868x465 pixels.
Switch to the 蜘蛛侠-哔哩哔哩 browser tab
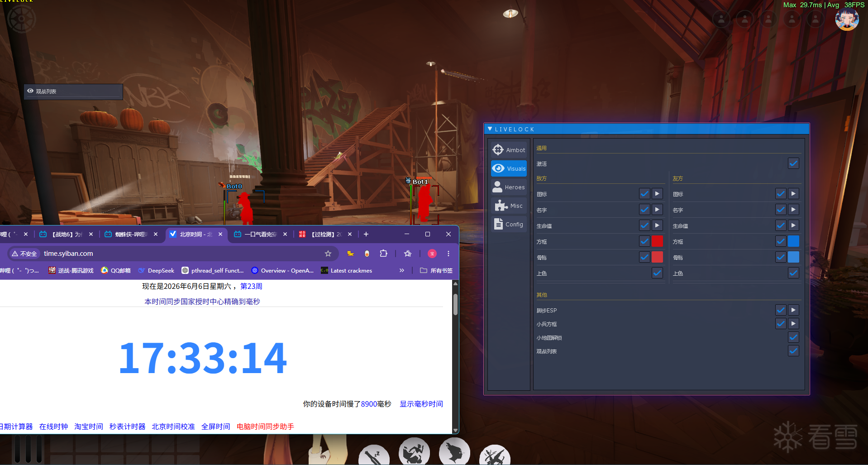pos(131,234)
